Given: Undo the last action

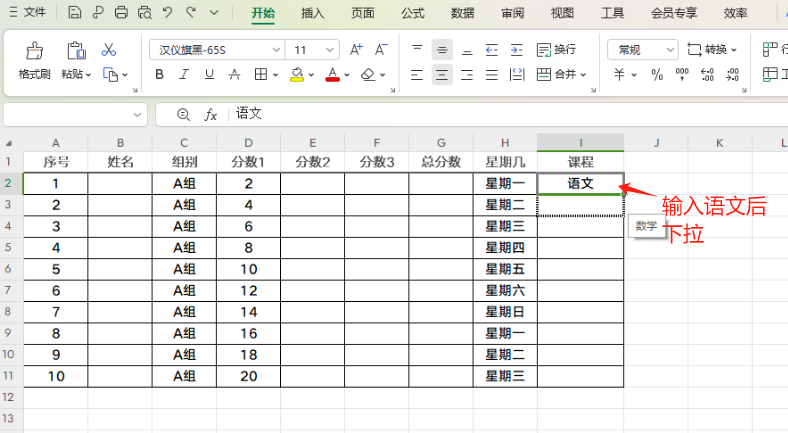Looking at the screenshot, I should tap(168, 12).
